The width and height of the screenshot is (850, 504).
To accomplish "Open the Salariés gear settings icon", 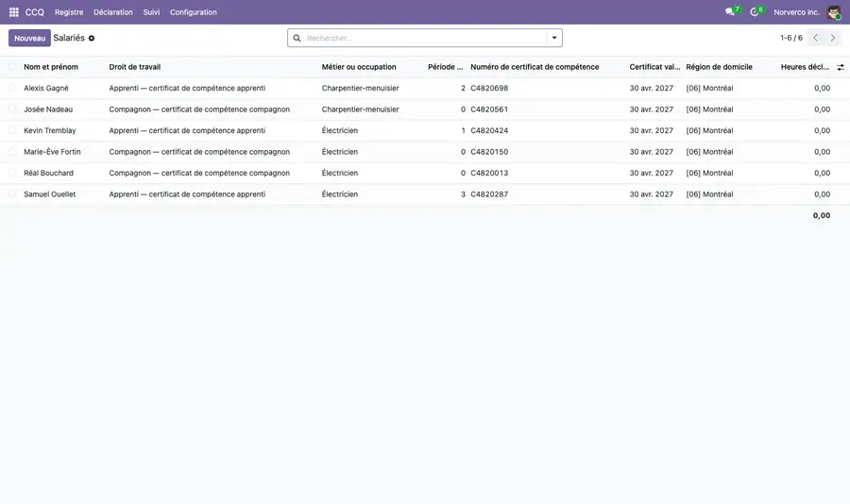I will coord(92,39).
